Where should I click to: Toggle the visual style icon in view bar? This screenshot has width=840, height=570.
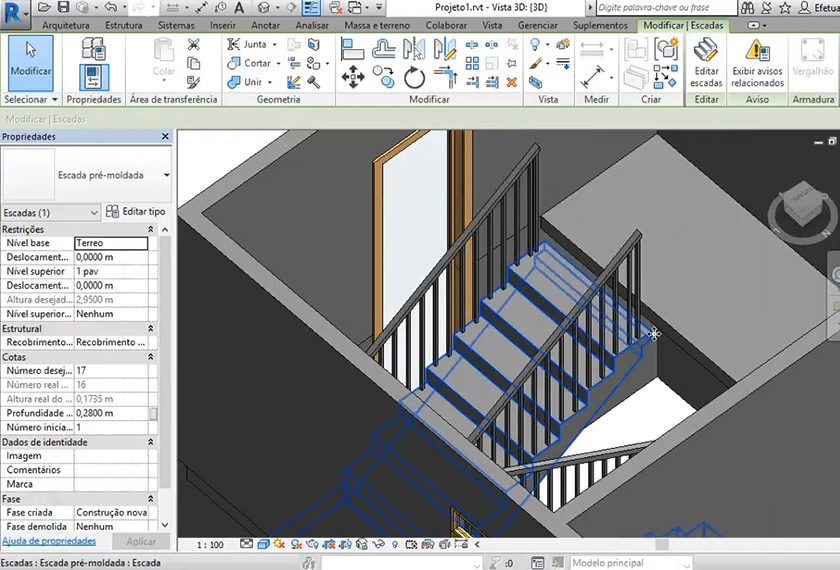coord(263,545)
